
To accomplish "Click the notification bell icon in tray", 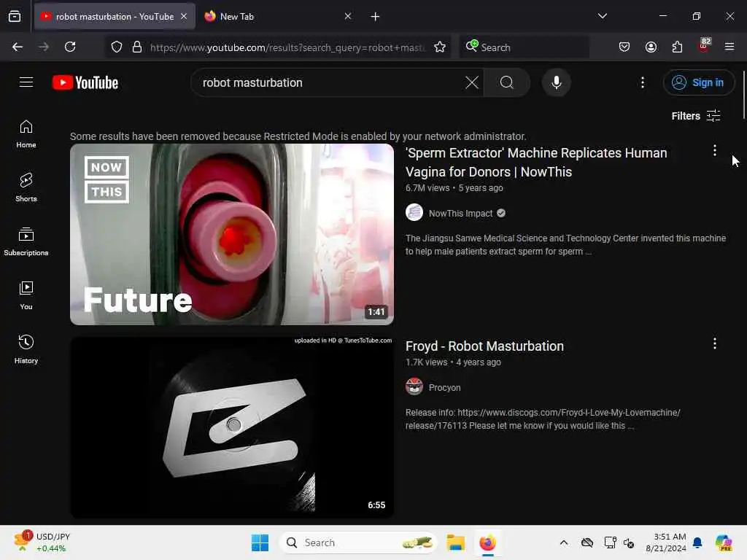I will point(697,542).
